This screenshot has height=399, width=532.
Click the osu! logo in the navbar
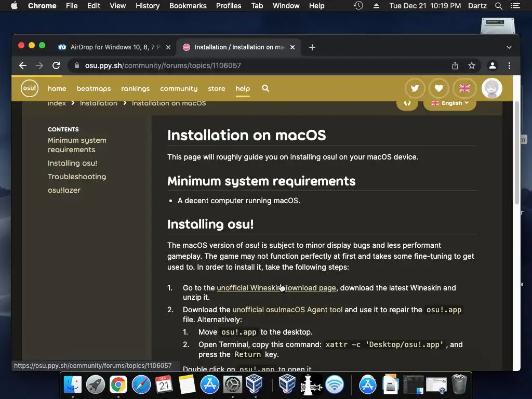(30, 88)
